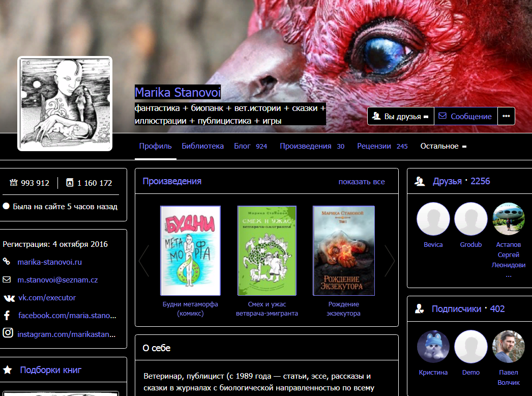Open subscriber Demo's avatar
532x396 pixels.
(471, 347)
